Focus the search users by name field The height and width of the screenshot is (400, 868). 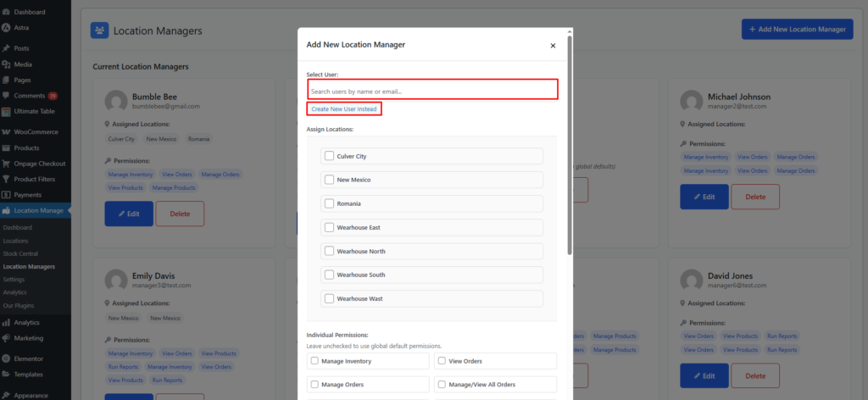[432, 91]
